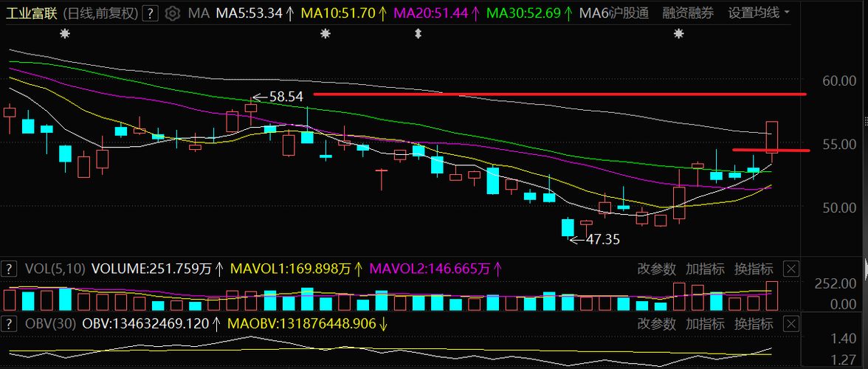Image resolution: width=868 pixels, height=369 pixels.
Task: Close the VOL indicator panel
Action: 791,269
